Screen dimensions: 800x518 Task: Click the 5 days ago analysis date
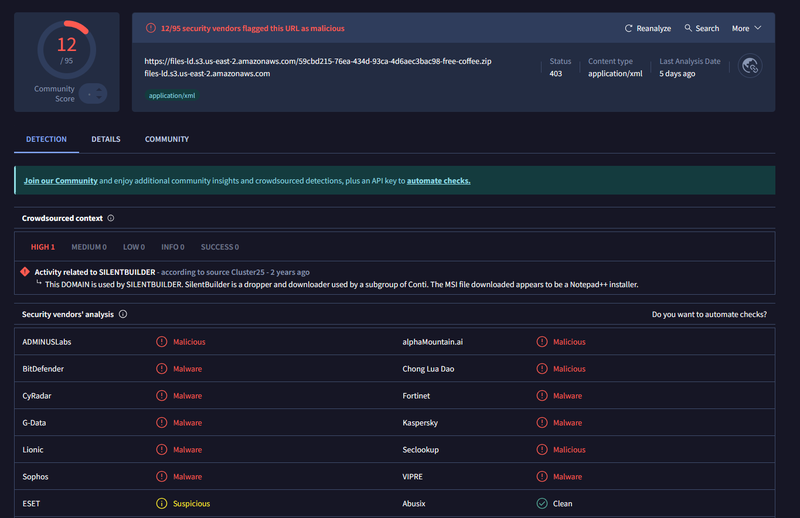click(677, 73)
